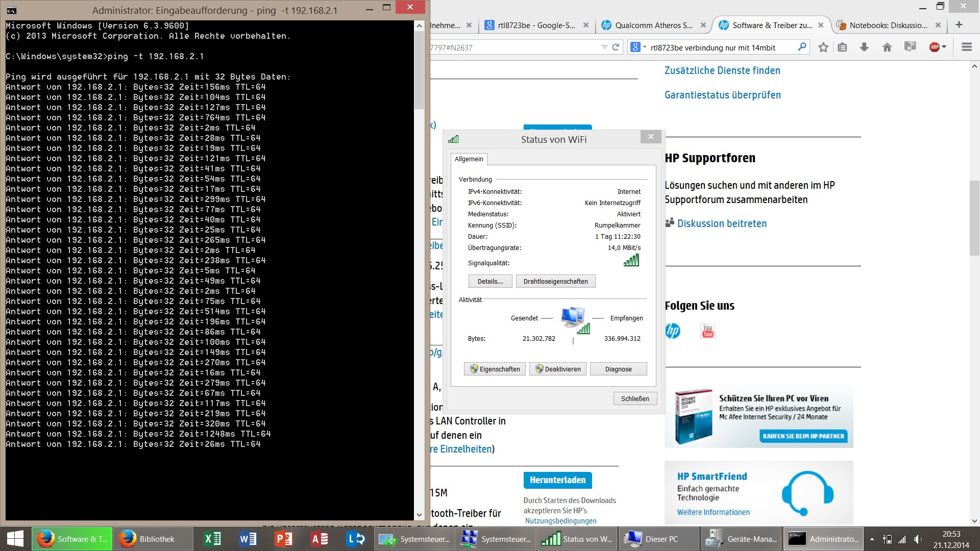Image resolution: width=980 pixels, height=551 pixels.
Task: Open a new browser tab with plus
Action: [959, 25]
